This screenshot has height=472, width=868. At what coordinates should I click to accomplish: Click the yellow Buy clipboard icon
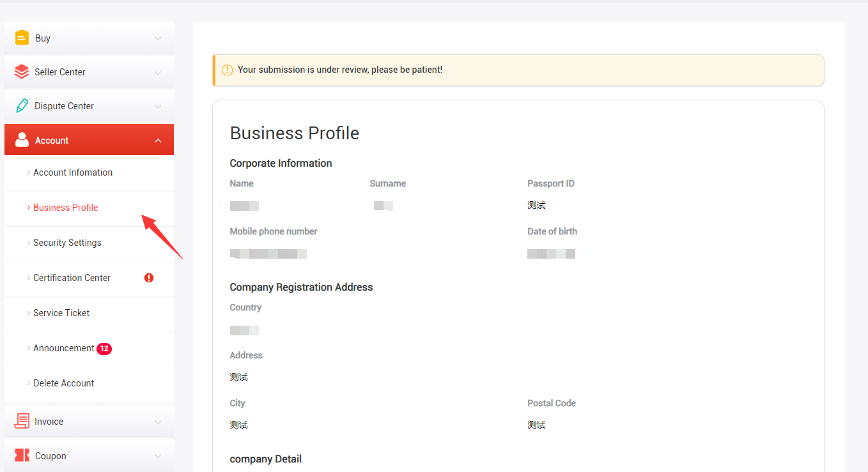pyautogui.click(x=22, y=38)
